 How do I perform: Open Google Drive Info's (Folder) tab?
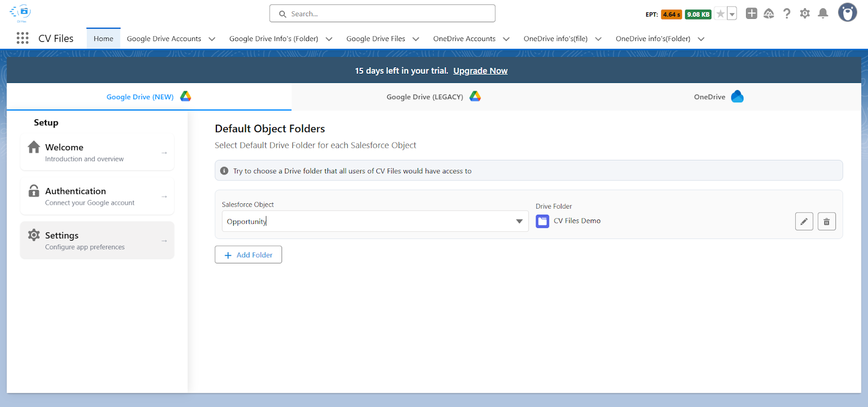(x=273, y=38)
